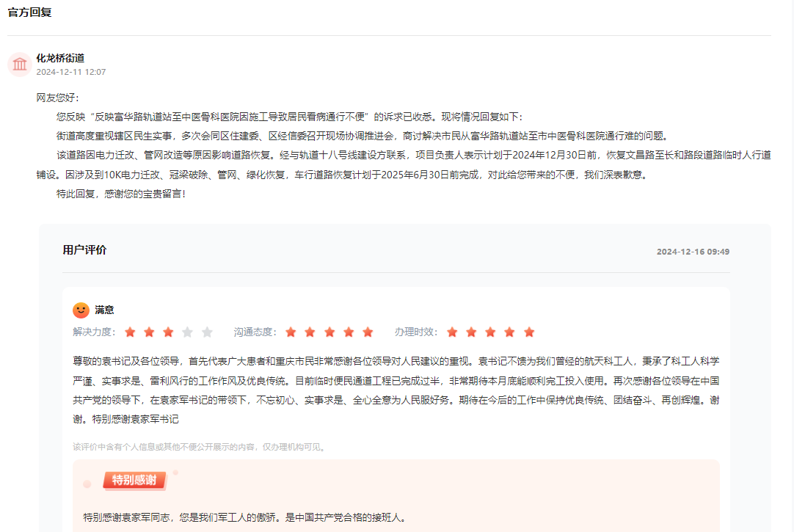Click fifth star of 沟通态度 rating
The height and width of the screenshot is (532, 794).
(368, 332)
